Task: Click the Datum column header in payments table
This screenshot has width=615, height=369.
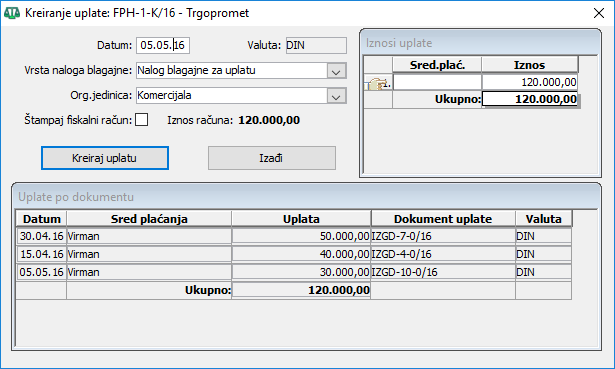Action: pos(42,219)
